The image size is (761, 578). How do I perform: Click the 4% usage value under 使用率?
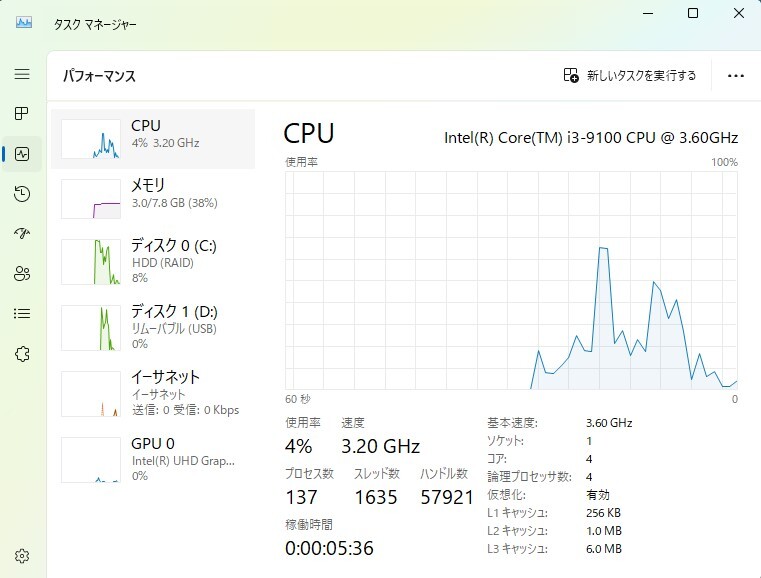(298, 446)
